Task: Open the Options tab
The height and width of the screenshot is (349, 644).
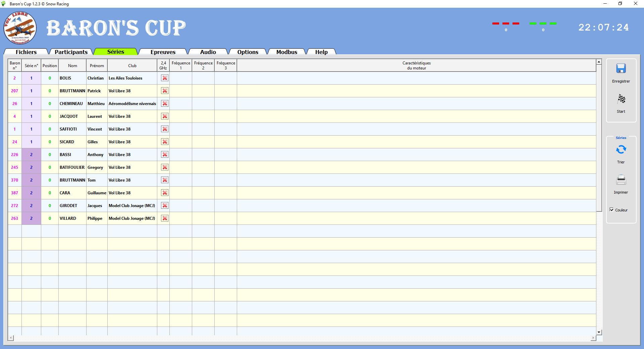Action: 248,52
